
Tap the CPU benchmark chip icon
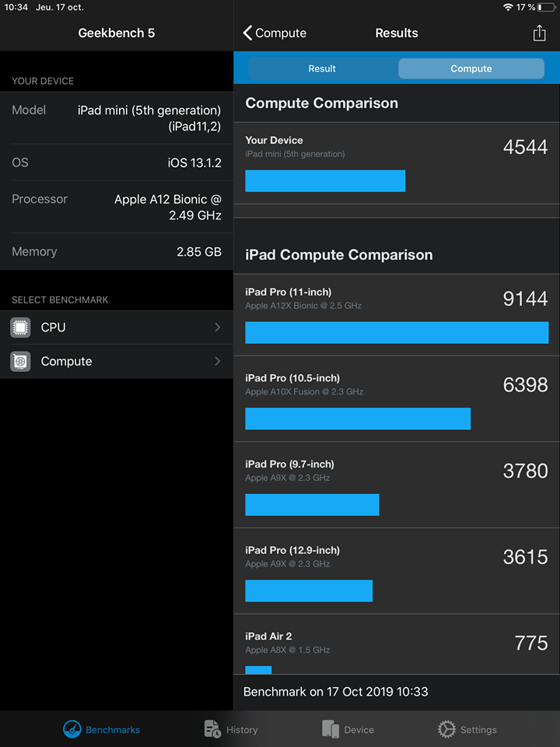point(21,328)
